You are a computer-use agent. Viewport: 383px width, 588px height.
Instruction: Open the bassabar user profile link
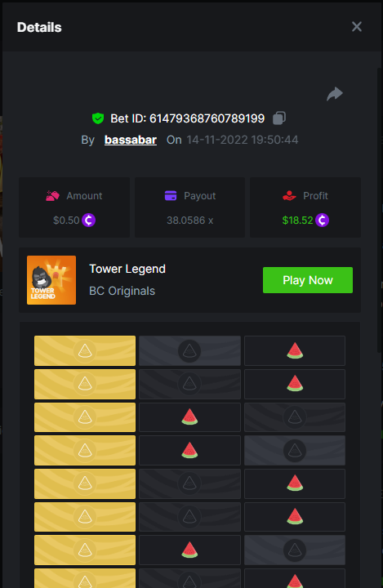pyautogui.click(x=130, y=140)
